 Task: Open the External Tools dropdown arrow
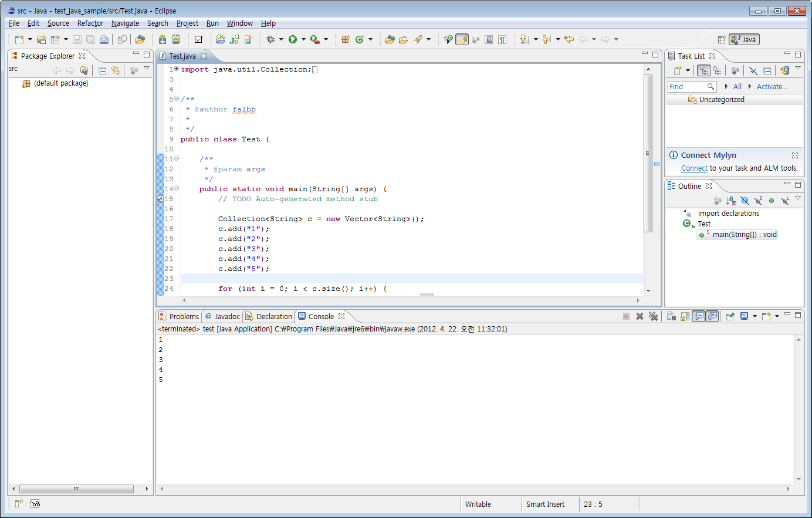326,39
